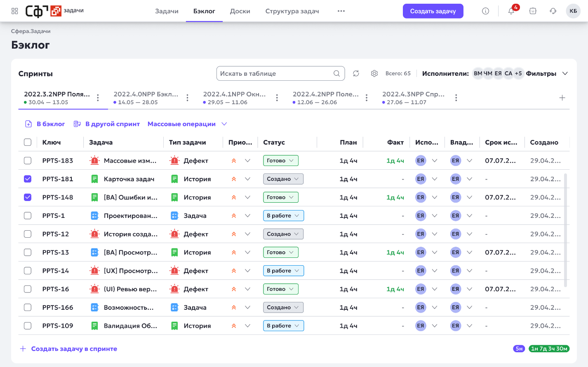Expand the Фильтры panel chevron
588x367 pixels.
[x=565, y=73]
